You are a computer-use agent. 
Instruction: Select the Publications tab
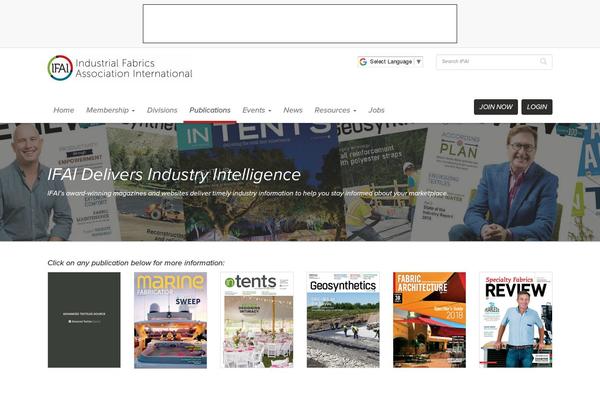[210, 110]
